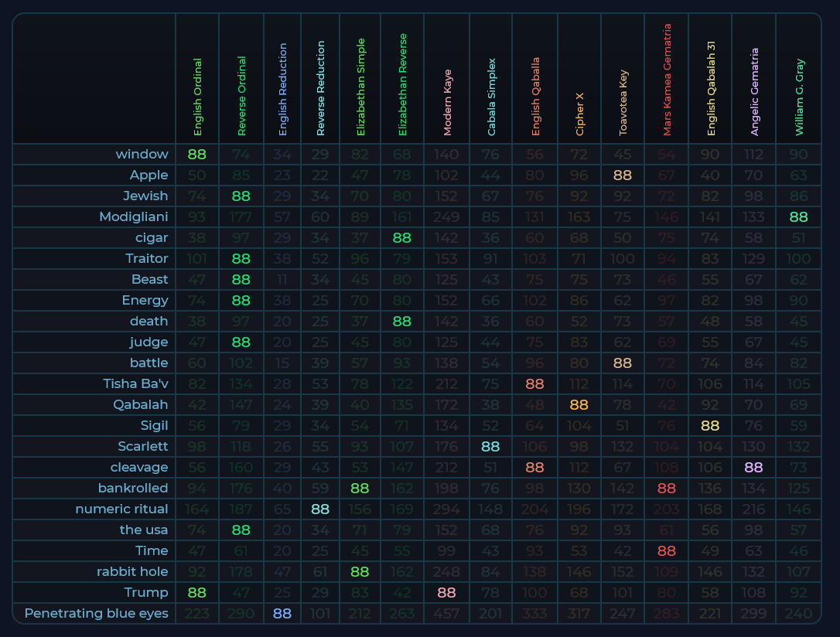Click the English Ordinal column header
The width and height of the screenshot is (840, 637).
(x=198, y=97)
